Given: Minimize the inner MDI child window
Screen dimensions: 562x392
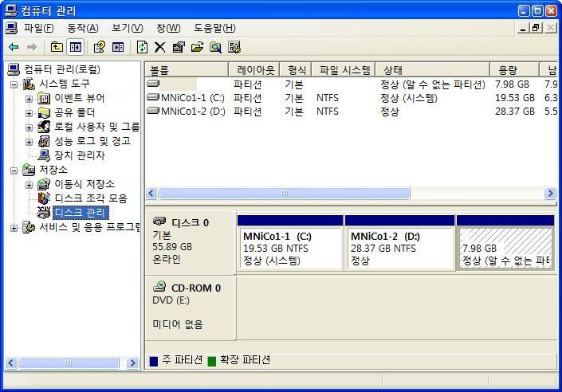Looking at the screenshot, I should tap(523, 28).
